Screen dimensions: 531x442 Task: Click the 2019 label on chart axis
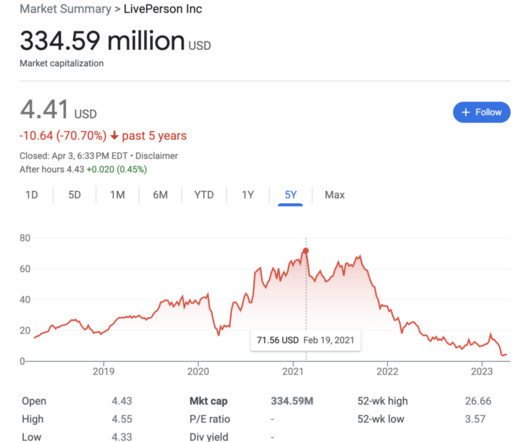[x=104, y=371]
